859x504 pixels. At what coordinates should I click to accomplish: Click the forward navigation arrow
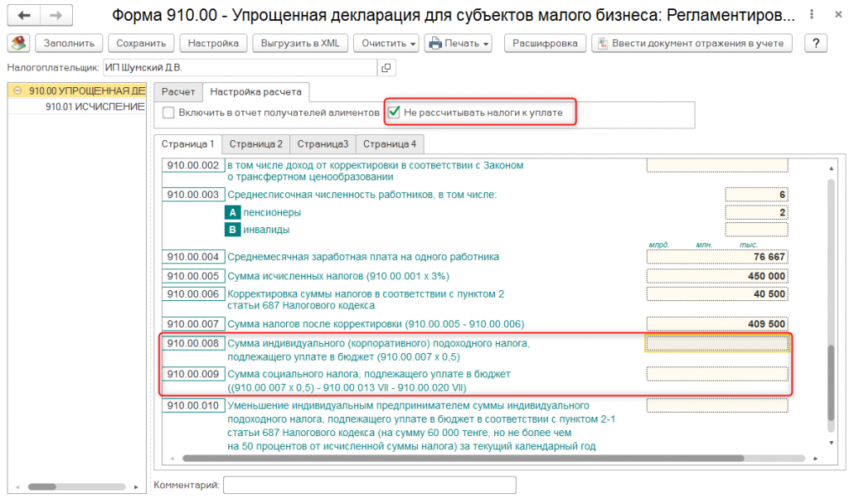pos(55,16)
